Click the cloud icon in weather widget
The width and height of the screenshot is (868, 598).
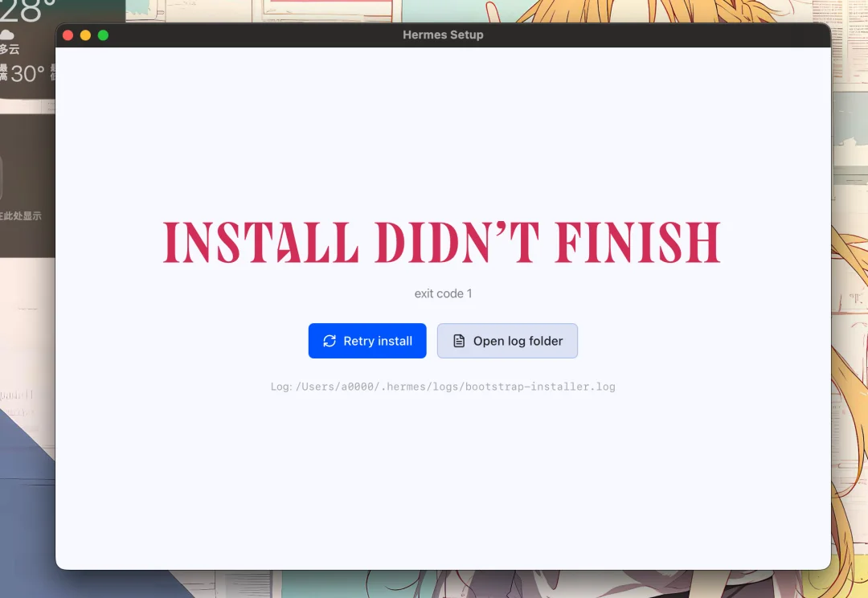(x=6, y=35)
